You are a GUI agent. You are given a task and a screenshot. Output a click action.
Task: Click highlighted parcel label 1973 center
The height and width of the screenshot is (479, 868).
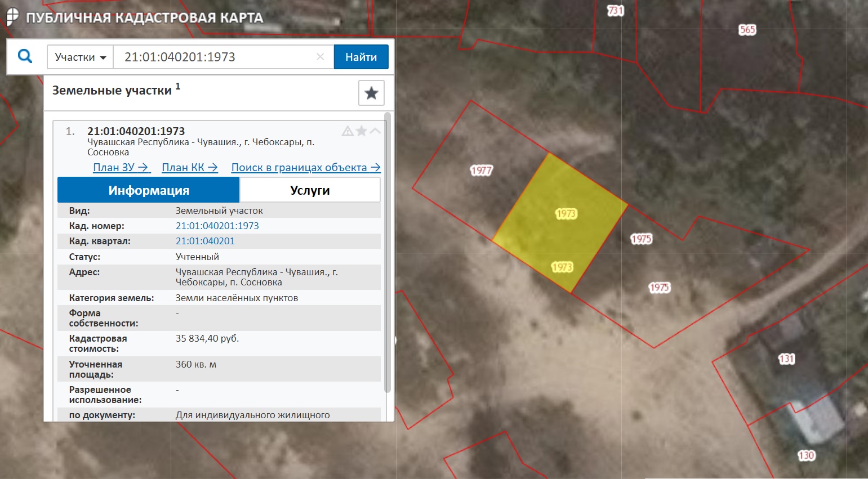click(566, 213)
